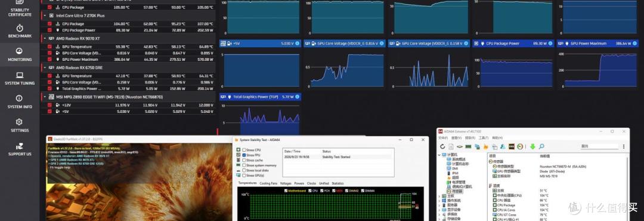Switch to Statistics tab
644x221 pixels.
click(x=338, y=183)
